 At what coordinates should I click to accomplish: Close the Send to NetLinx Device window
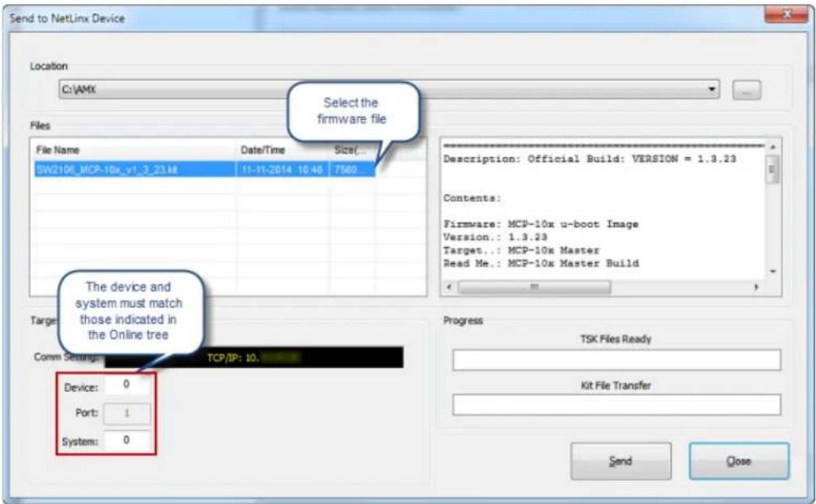tap(785, 14)
